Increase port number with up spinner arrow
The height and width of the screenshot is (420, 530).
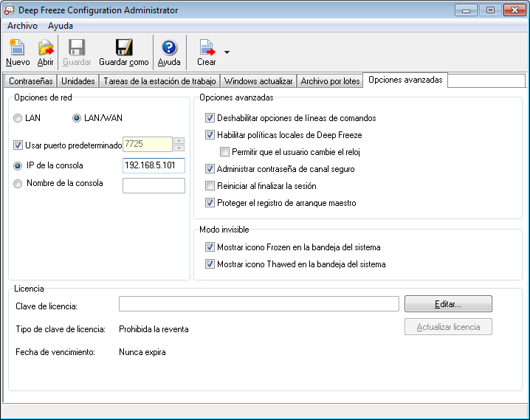pos(179,140)
